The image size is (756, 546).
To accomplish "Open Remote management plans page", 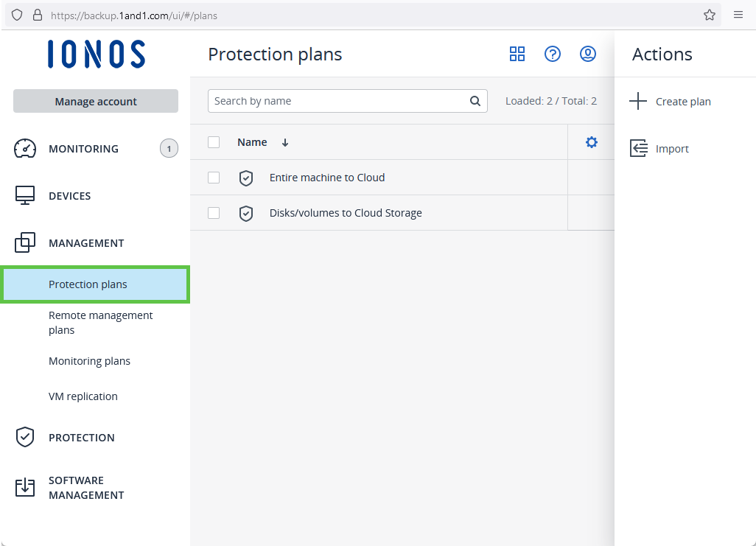I will tap(100, 323).
